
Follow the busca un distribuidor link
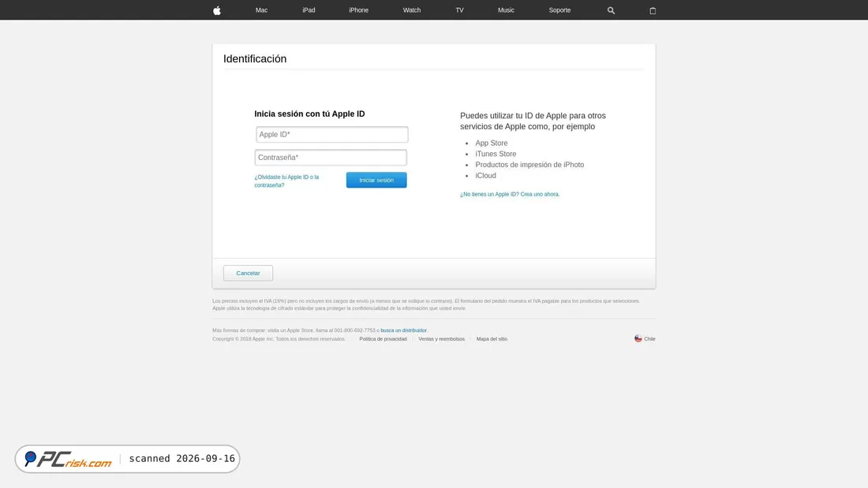403,330
